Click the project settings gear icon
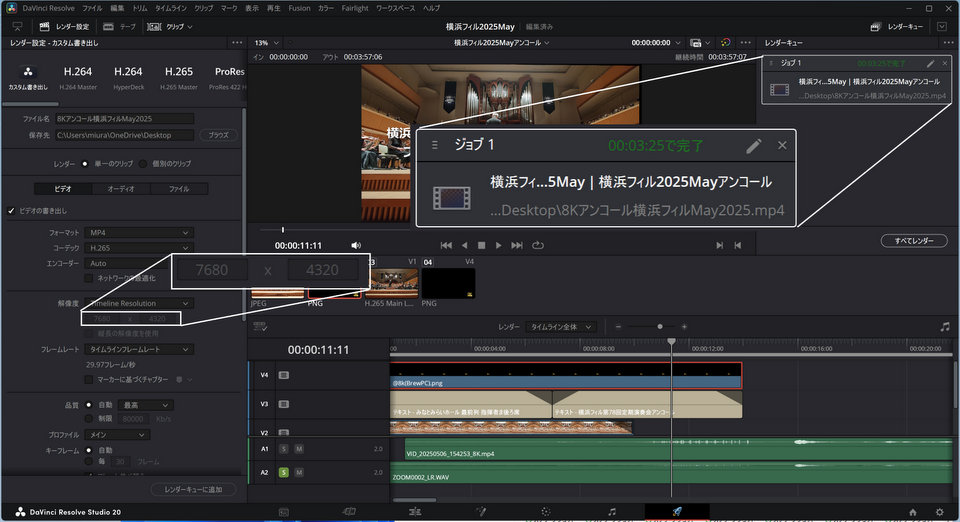 click(938, 511)
